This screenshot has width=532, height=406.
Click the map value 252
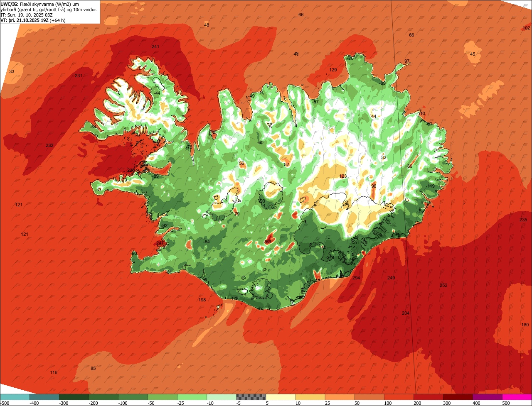click(443, 285)
